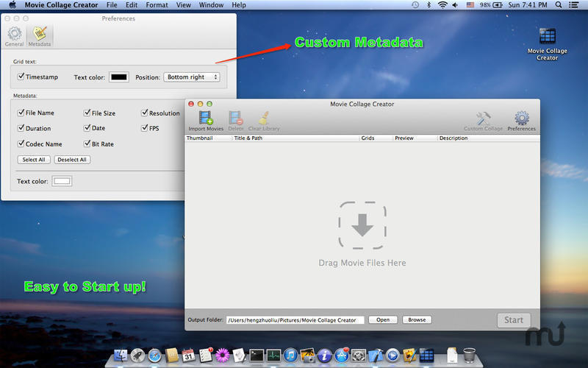588x368 pixels.
Task: Uncheck the File Name metadata option
Action: click(21, 113)
